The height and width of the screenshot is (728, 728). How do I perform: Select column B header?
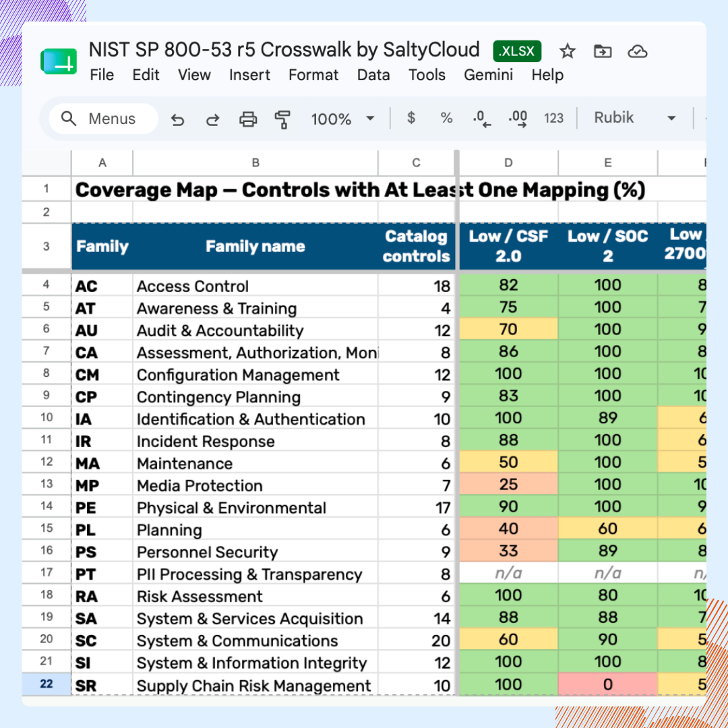(x=255, y=163)
